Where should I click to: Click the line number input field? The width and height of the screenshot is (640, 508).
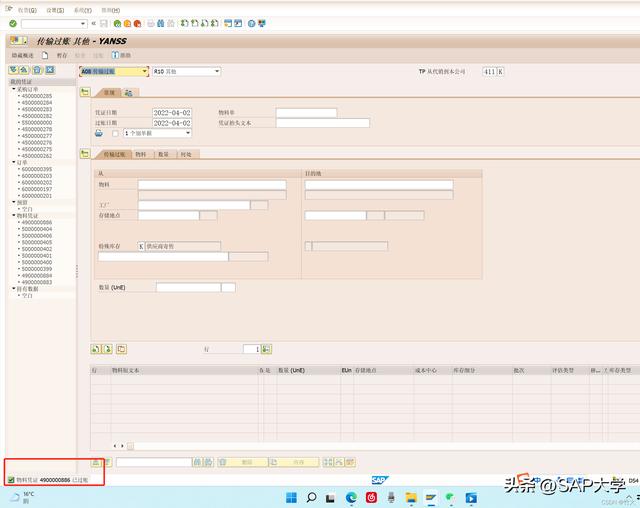[x=252, y=349]
